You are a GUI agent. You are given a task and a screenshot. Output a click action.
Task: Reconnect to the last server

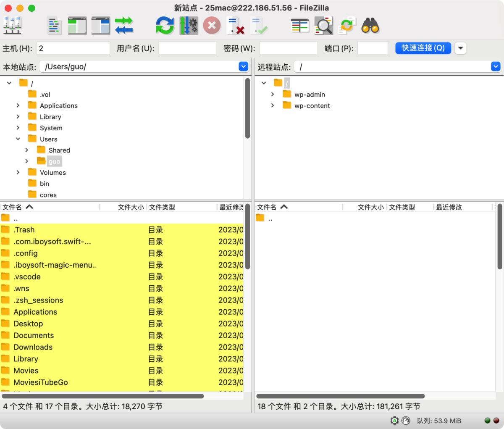click(x=259, y=26)
